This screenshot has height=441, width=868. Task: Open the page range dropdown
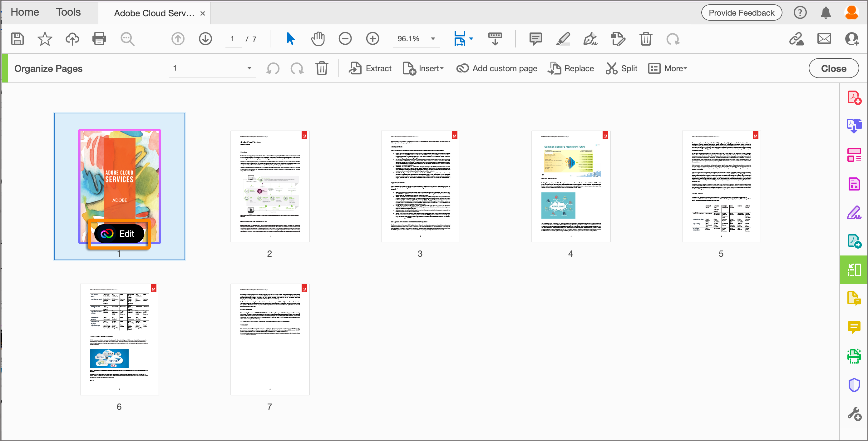click(249, 68)
